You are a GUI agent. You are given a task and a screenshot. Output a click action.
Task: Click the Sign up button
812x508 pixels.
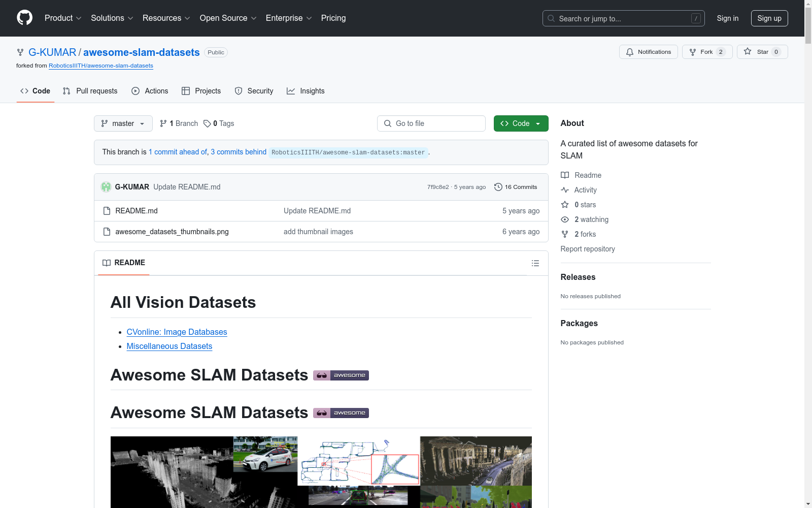coord(769,18)
